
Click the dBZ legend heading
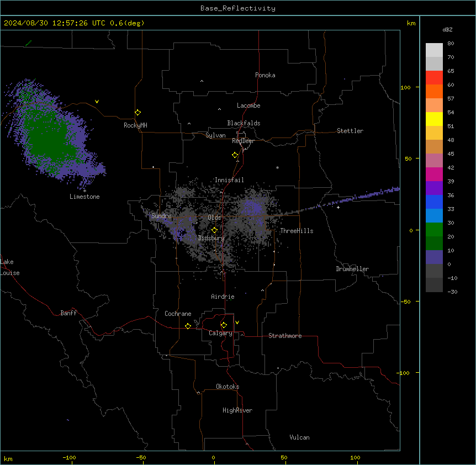pos(447,29)
